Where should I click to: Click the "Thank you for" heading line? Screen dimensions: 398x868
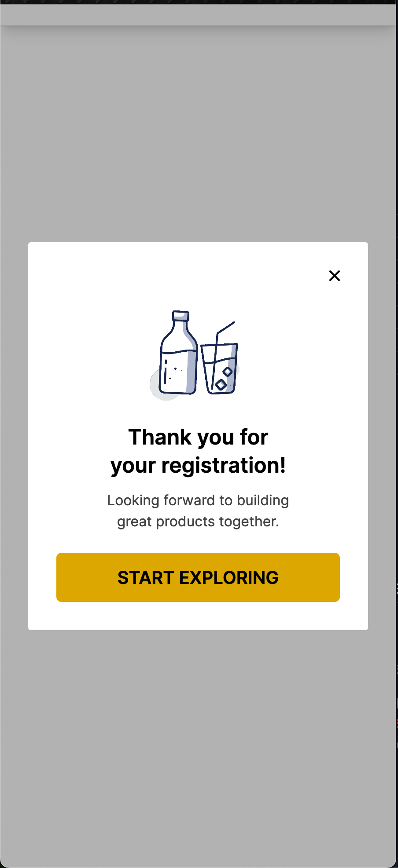(x=198, y=438)
